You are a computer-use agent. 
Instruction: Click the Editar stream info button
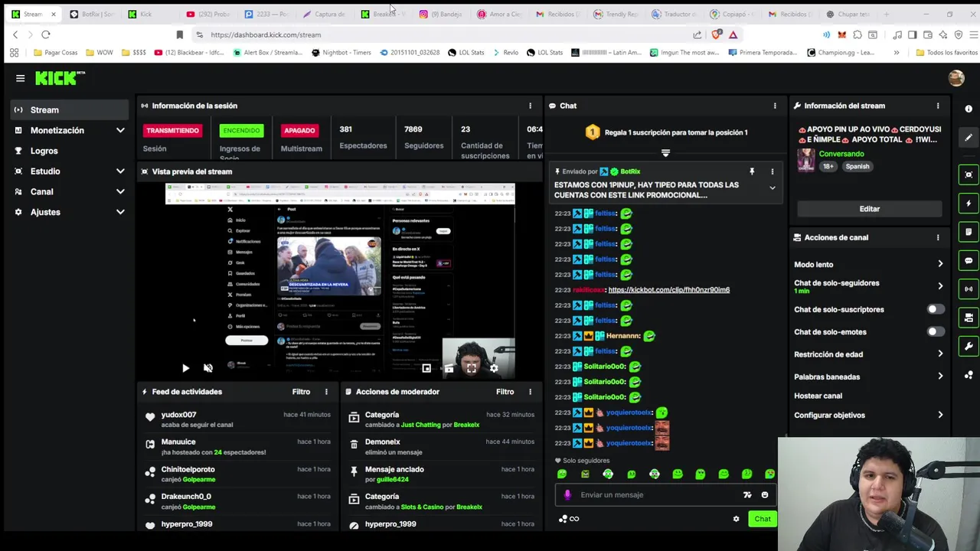869,209
